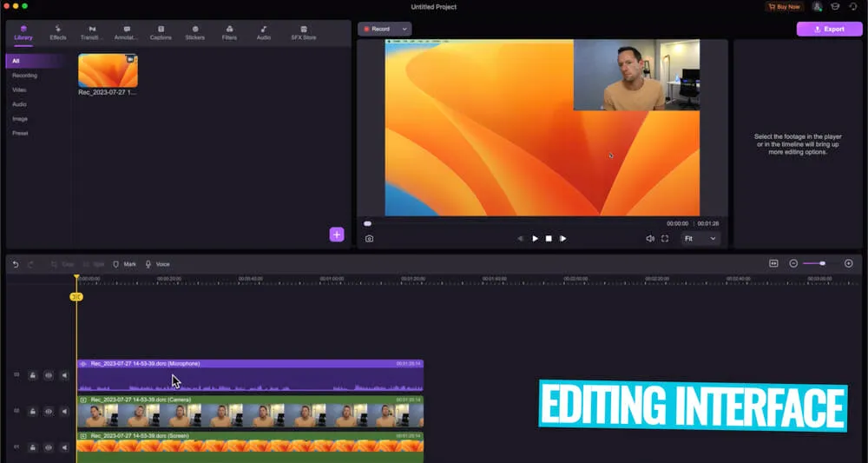
Task: Start a voiceover with the Voice tool
Action: [x=157, y=264]
